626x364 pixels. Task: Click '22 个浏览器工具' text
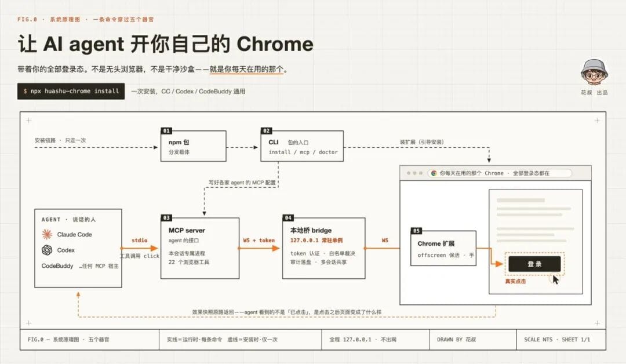pos(188,262)
